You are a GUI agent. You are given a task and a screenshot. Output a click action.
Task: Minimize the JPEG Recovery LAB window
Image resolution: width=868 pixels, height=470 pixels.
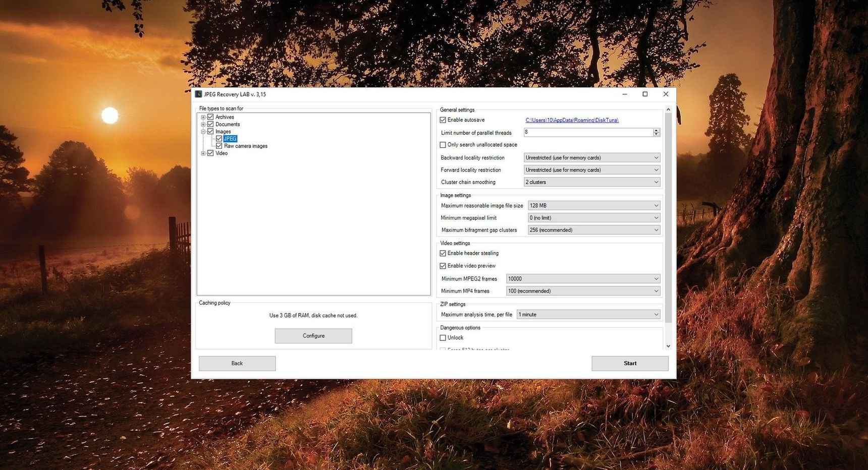pyautogui.click(x=625, y=94)
